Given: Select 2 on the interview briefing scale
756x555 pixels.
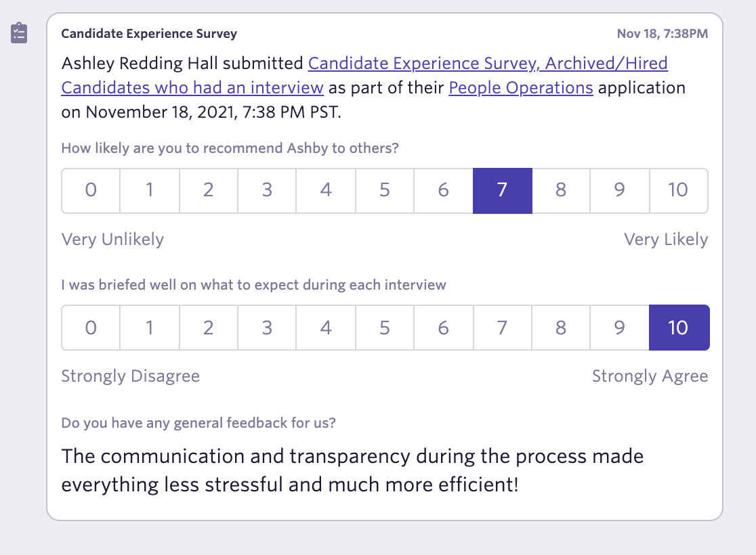Looking at the screenshot, I should click(x=208, y=328).
